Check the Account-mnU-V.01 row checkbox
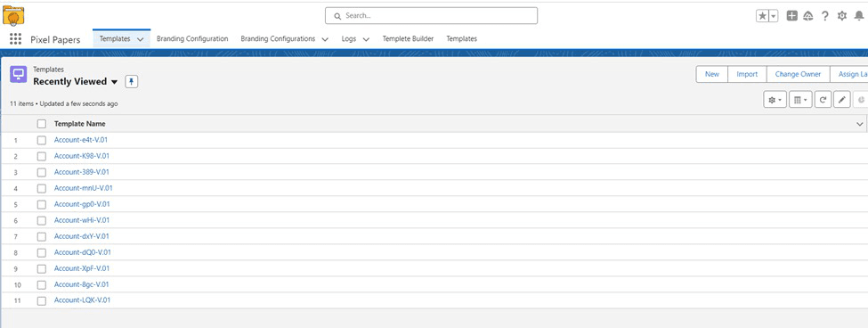868x328 pixels. (42, 188)
